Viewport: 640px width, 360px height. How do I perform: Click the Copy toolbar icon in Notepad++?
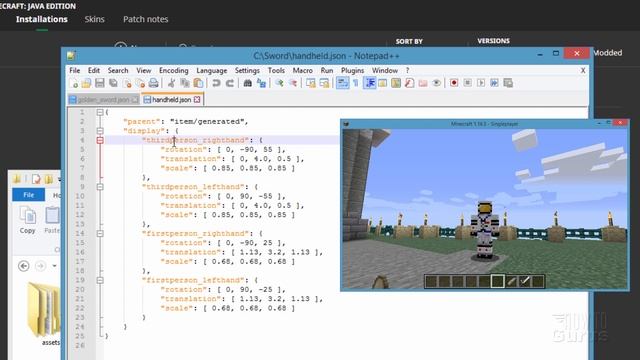(x=185, y=83)
